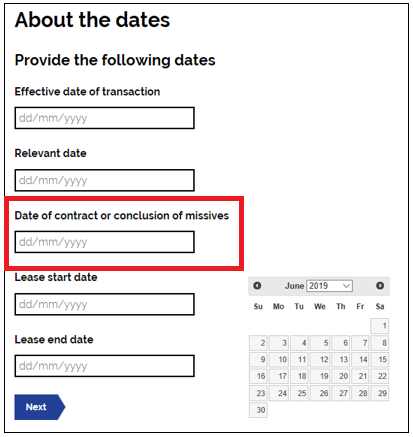Go to previous month in calendar
Screen dimensions: 413x437
pyautogui.click(x=257, y=286)
